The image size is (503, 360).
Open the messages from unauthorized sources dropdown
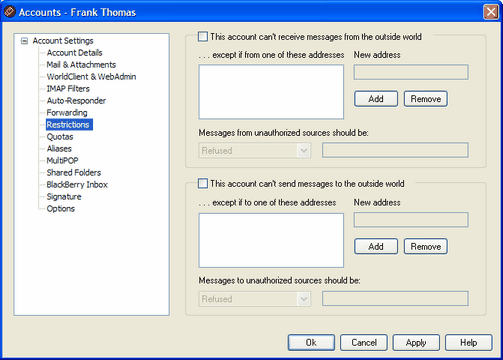pyautogui.click(x=255, y=151)
